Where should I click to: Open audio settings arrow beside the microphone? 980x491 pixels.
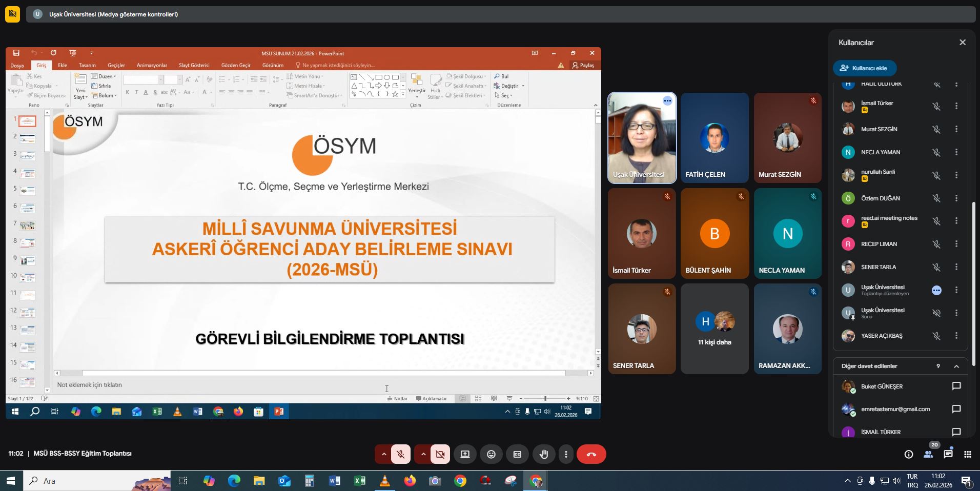[383, 454]
